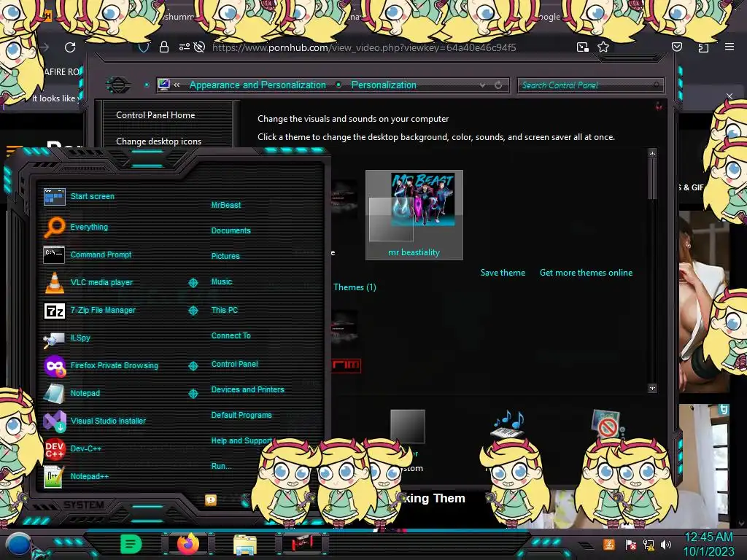This screenshot has width=747, height=560.
Task: Select the mr beastiality theme thumbnail
Action: click(414, 215)
